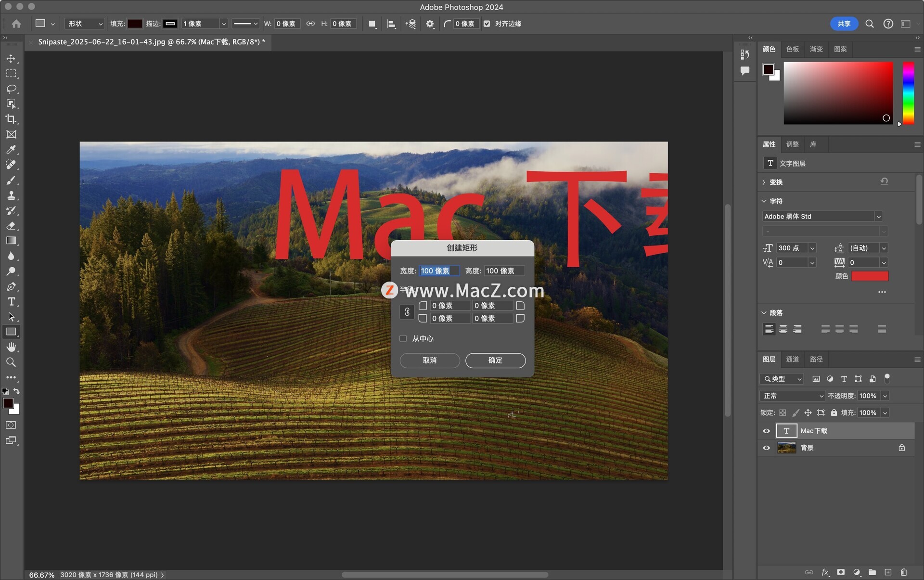Select the Gradient tool
Image resolution: width=924 pixels, height=580 pixels.
tap(11, 241)
